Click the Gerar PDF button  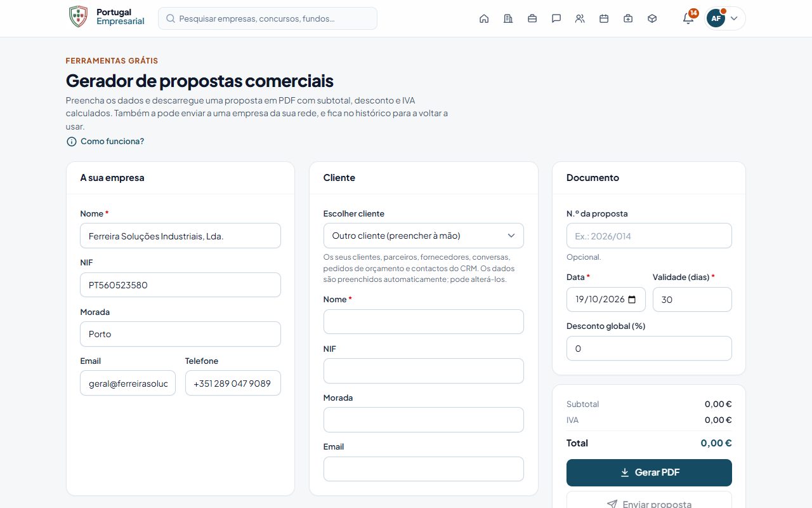(x=649, y=472)
